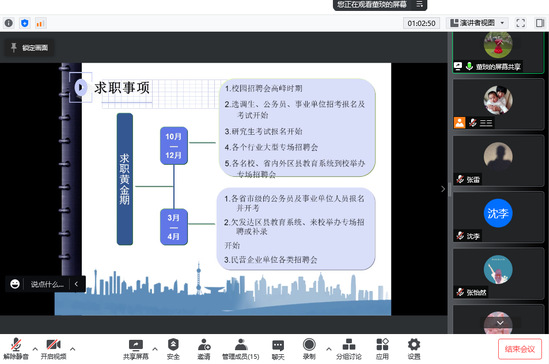549x364 pixels.
Task: Open 分组讨论 breakout rooms
Action: (349, 349)
